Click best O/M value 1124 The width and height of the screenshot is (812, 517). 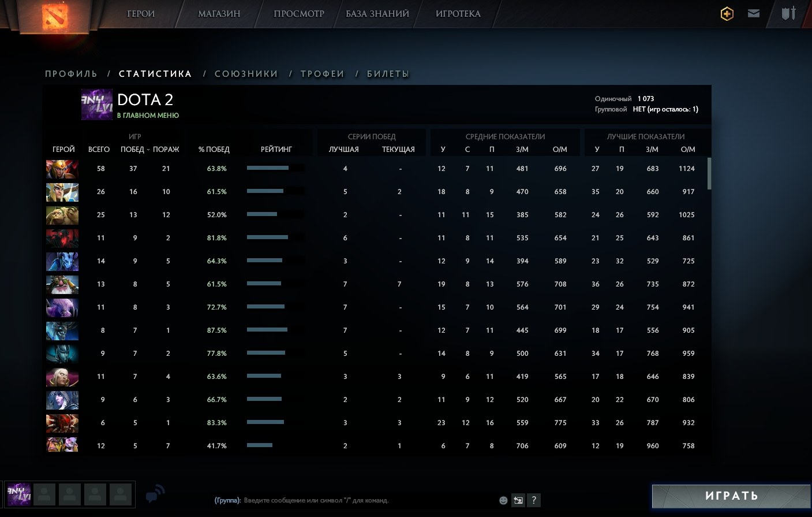[687, 169]
